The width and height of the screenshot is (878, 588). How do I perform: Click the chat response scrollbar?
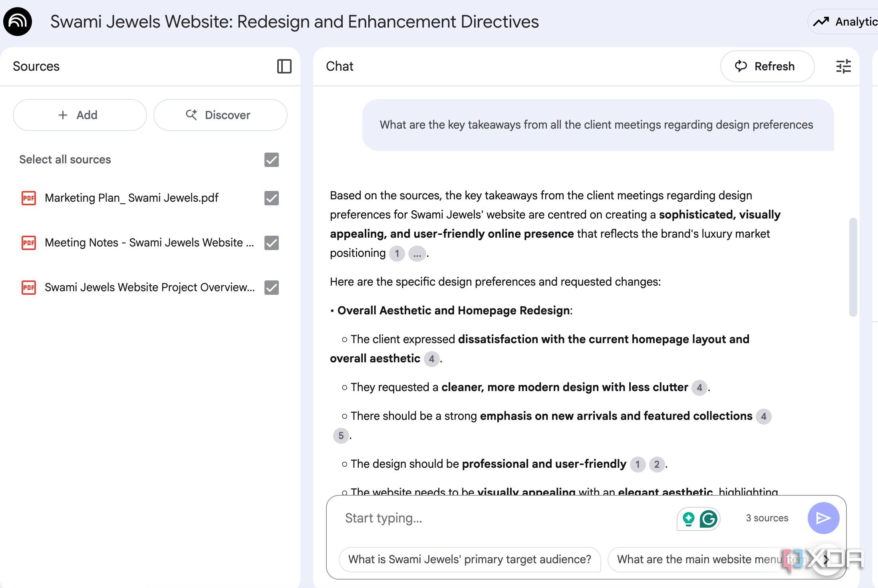[853, 267]
